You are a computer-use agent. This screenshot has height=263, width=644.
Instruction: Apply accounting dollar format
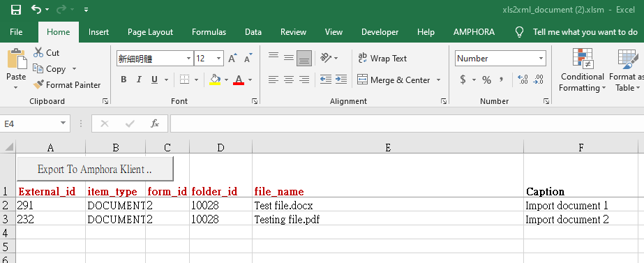pos(463,80)
